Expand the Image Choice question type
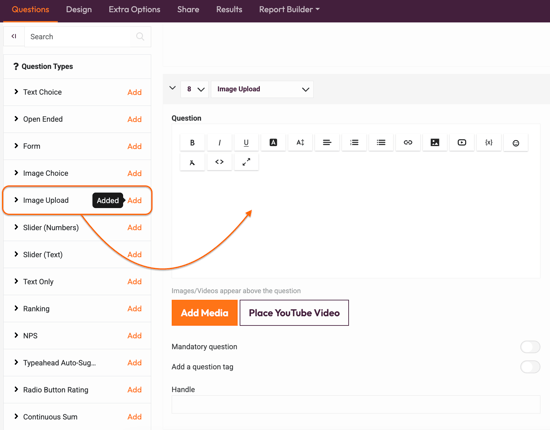The width and height of the screenshot is (550, 430). click(16, 173)
